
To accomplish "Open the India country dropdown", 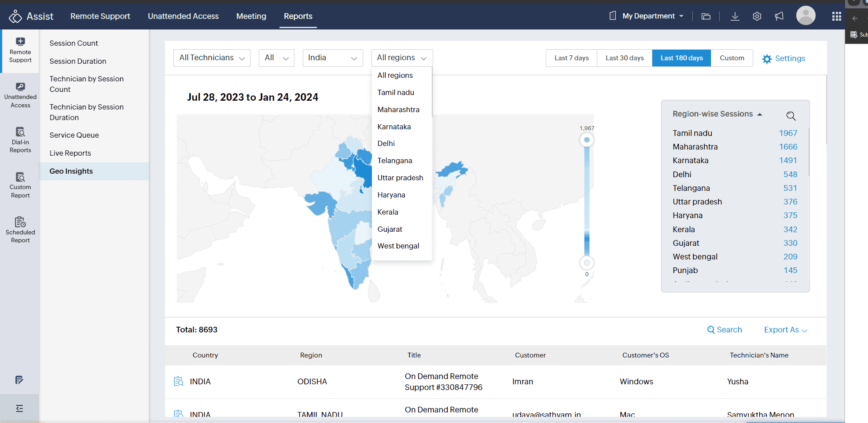I will click(332, 58).
